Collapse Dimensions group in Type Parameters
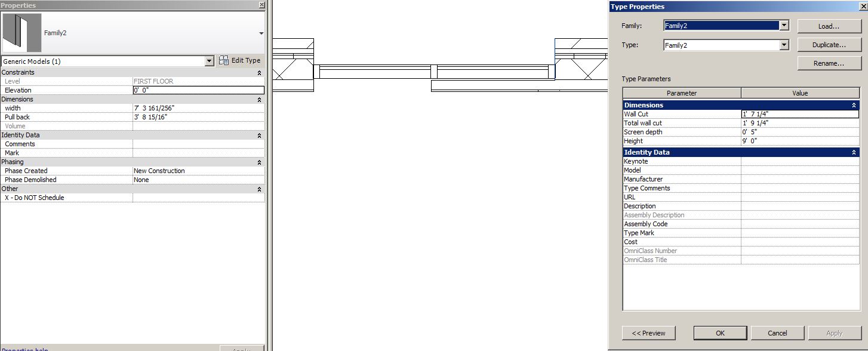Image resolution: width=868 pixels, height=351 pixels. tap(854, 105)
